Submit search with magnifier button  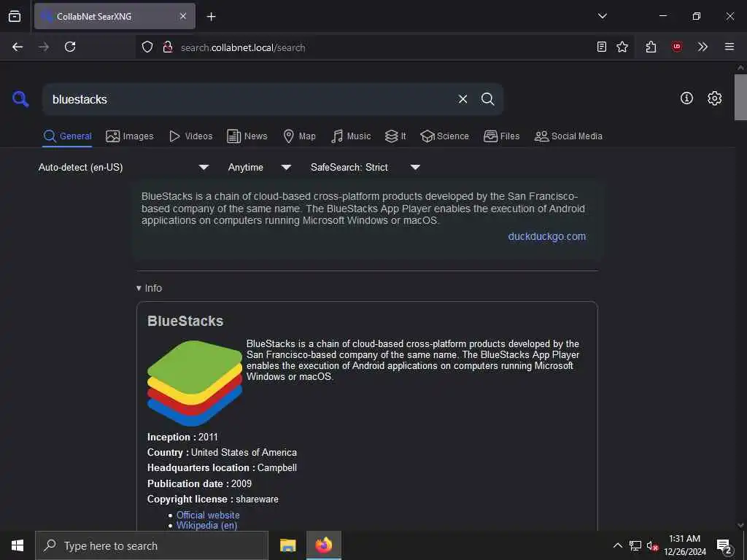487,99
